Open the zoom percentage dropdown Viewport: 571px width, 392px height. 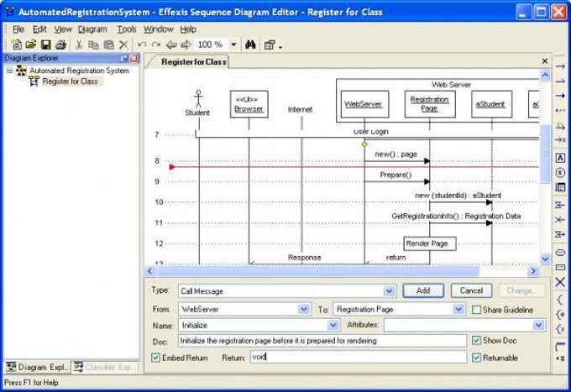pyautogui.click(x=233, y=44)
